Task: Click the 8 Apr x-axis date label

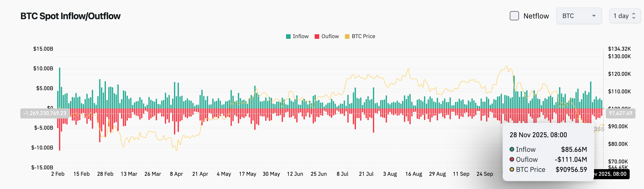Action: (176, 174)
